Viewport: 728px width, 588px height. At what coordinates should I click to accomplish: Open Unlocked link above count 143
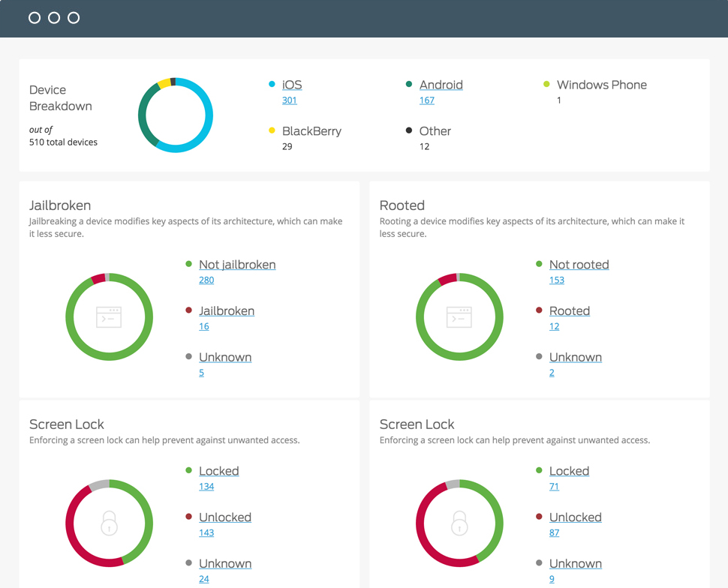pyautogui.click(x=225, y=517)
